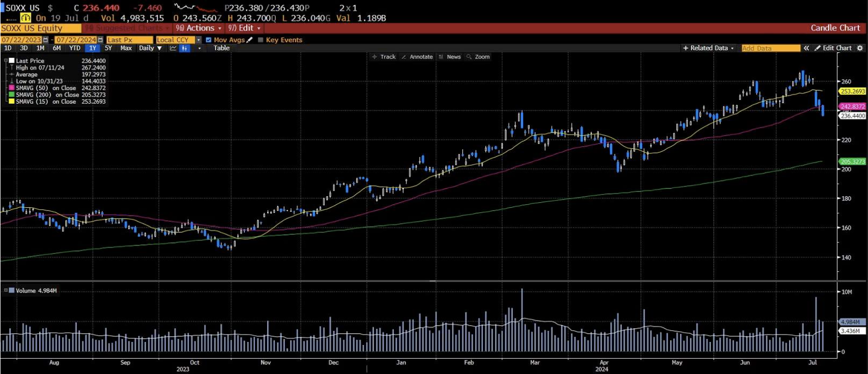Open the News overlay tool

pos(450,57)
